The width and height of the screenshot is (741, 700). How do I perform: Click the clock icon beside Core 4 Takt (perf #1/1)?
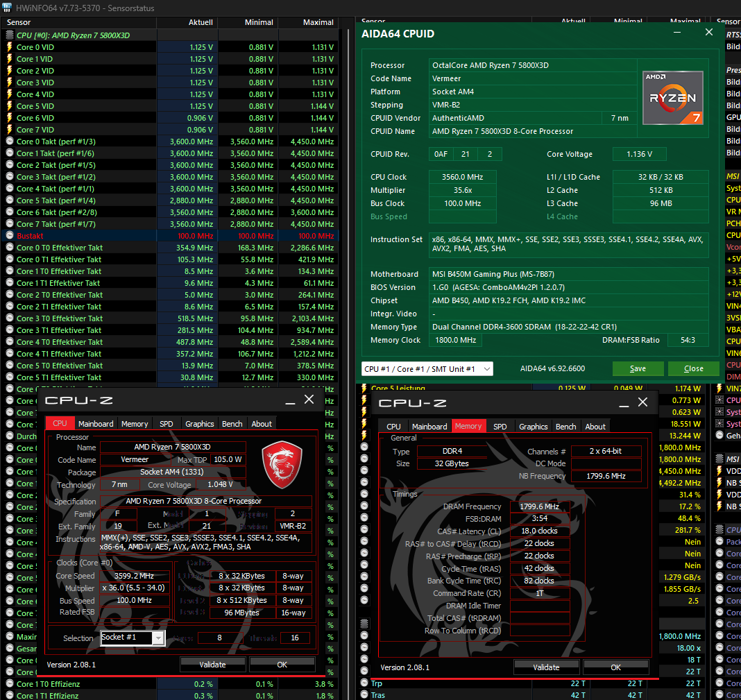[10, 189]
